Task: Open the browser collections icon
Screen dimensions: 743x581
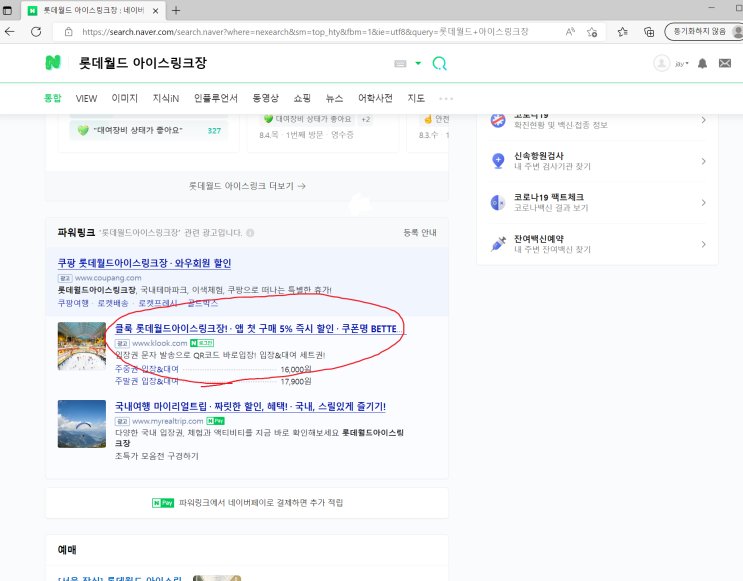Action: (x=649, y=32)
